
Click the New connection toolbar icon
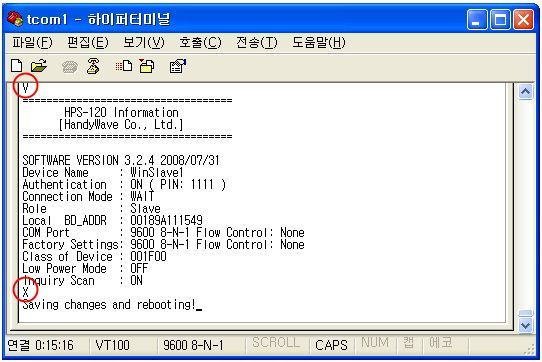pos(16,65)
